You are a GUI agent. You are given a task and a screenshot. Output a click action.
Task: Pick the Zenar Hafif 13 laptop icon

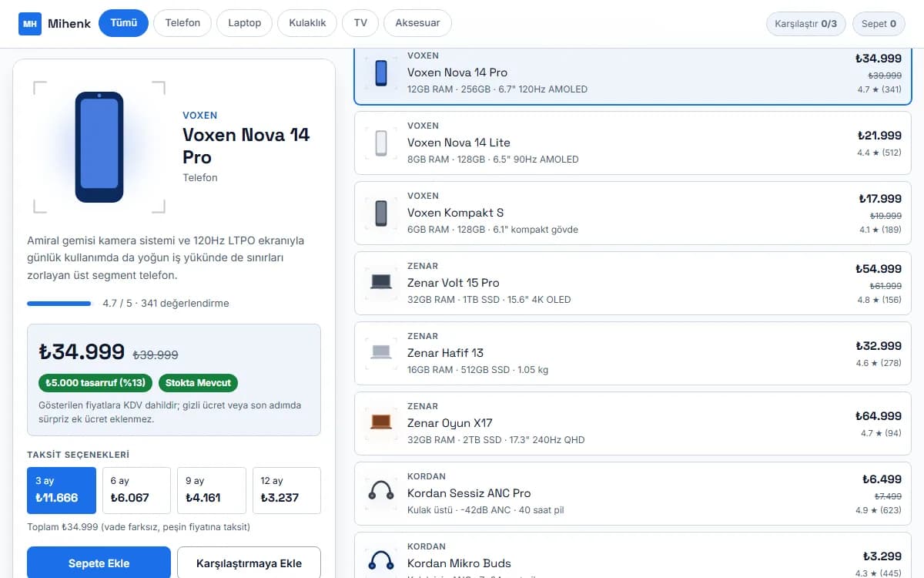381,353
